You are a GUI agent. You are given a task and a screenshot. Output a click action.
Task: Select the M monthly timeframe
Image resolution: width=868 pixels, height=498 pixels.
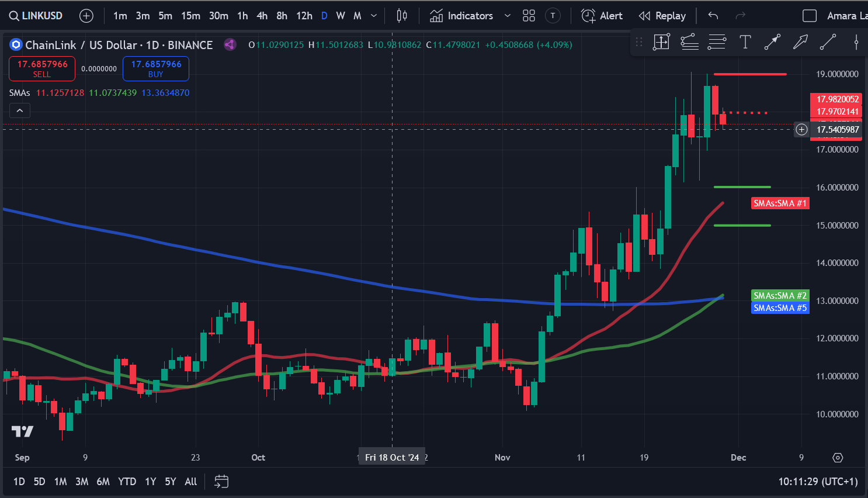tap(357, 16)
